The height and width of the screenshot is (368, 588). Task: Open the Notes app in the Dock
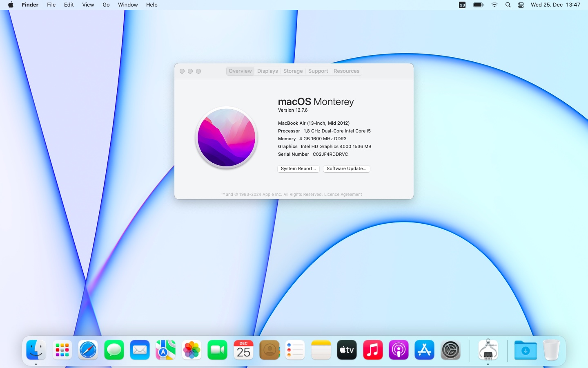[x=321, y=350]
